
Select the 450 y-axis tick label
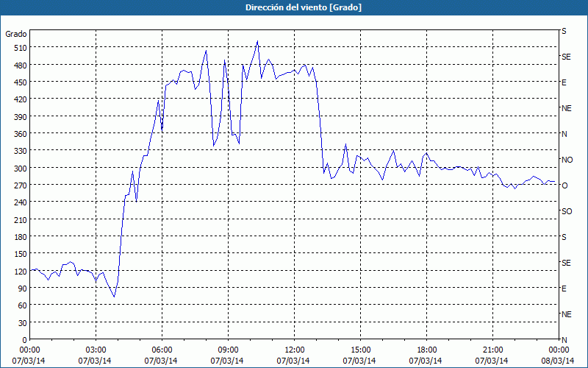(x=21, y=82)
